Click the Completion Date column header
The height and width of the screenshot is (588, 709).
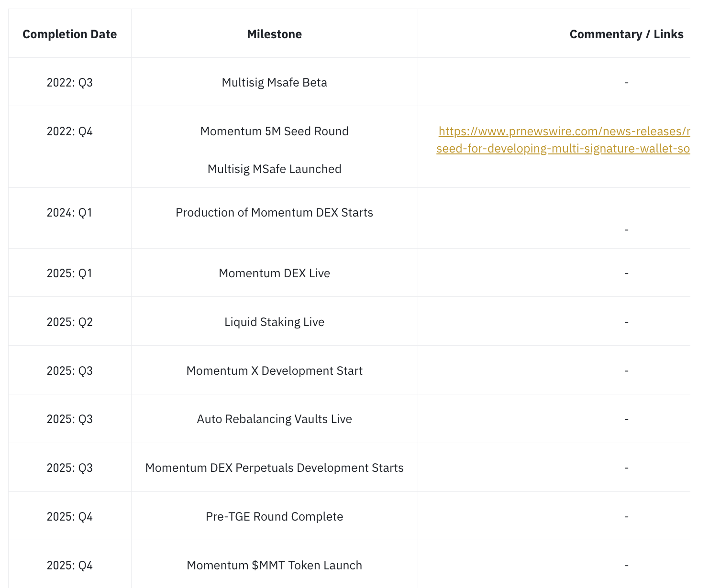[x=70, y=34]
